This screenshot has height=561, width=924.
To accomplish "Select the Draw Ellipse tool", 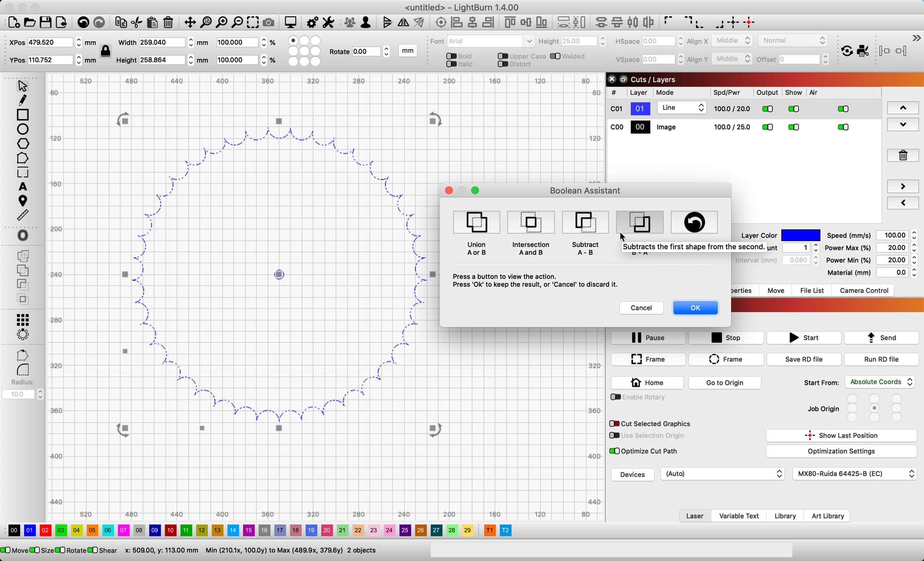I will 23,129.
